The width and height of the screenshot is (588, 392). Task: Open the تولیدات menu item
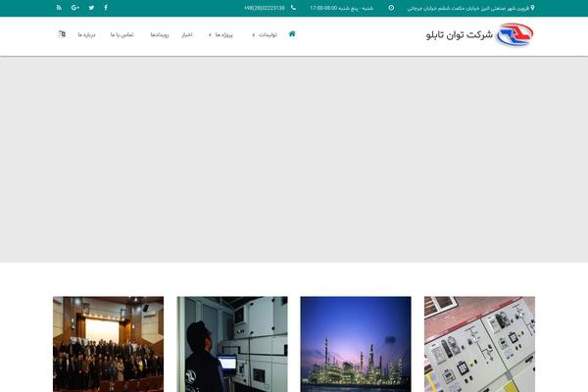[x=268, y=35]
